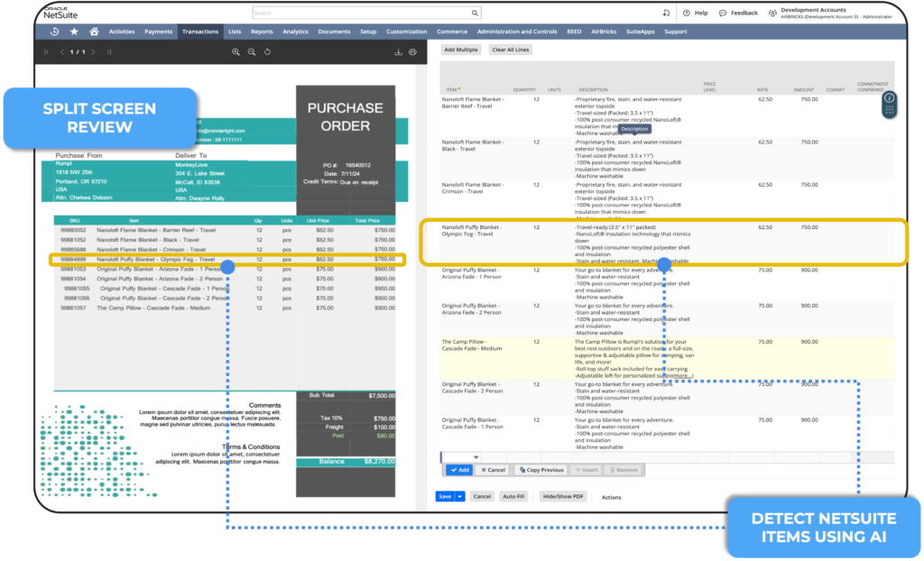Click the Help question mark icon
This screenshot has width=924, height=561.
687,13
